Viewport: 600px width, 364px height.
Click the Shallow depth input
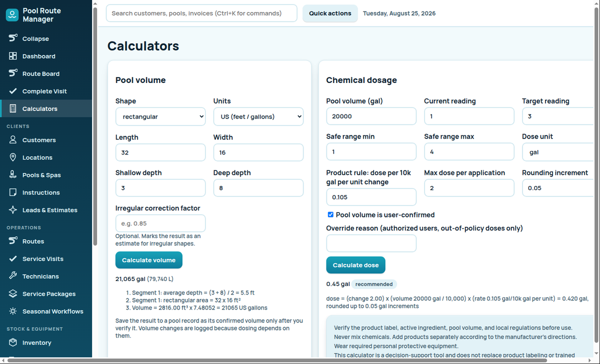[x=160, y=188]
